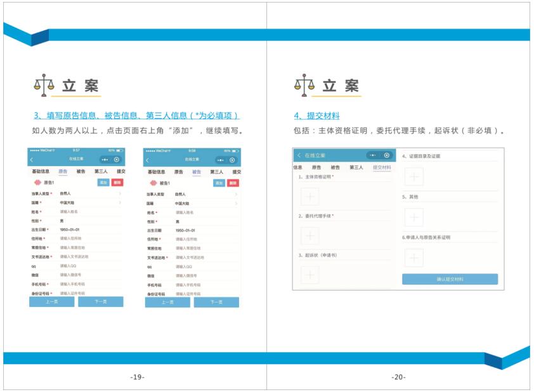This screenshot has width=534, height=392.
Task: Switch to 第三人 tab on the plaintiff (原告) screen
Action: [100, 171]
